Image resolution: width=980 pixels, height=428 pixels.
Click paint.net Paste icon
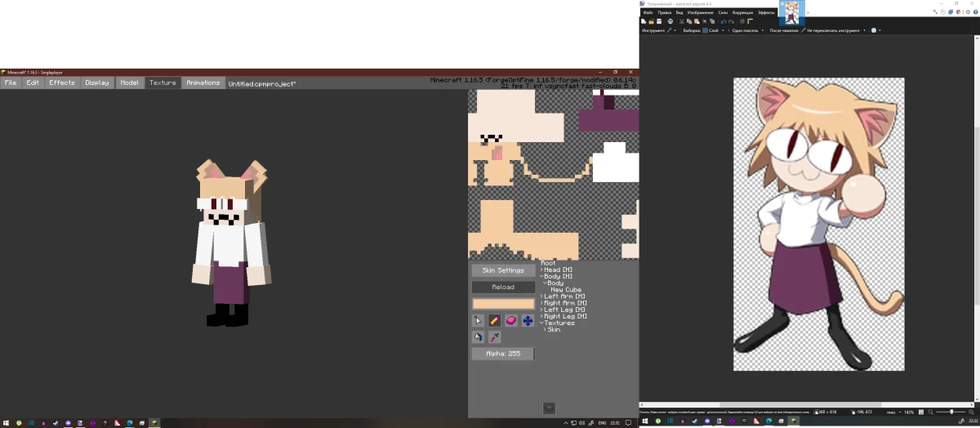click(697, 21)
